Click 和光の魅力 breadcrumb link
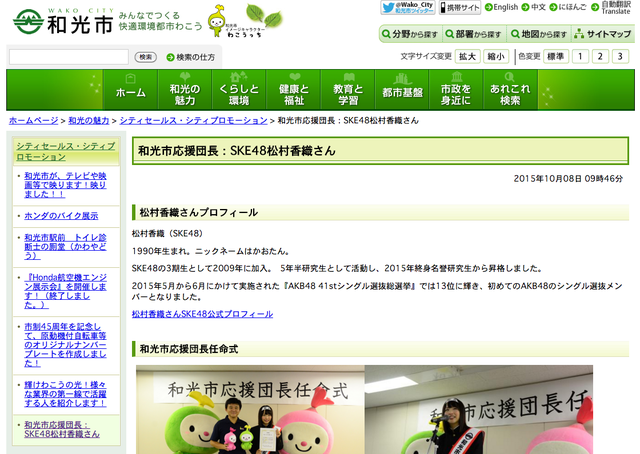This screenshot has height=454, width=640. pos(89,121)
